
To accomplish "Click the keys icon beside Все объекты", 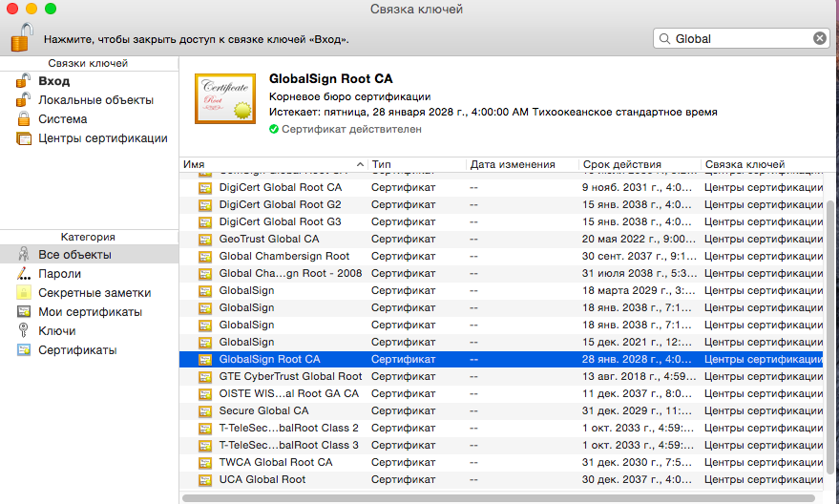I will (24, 255).
